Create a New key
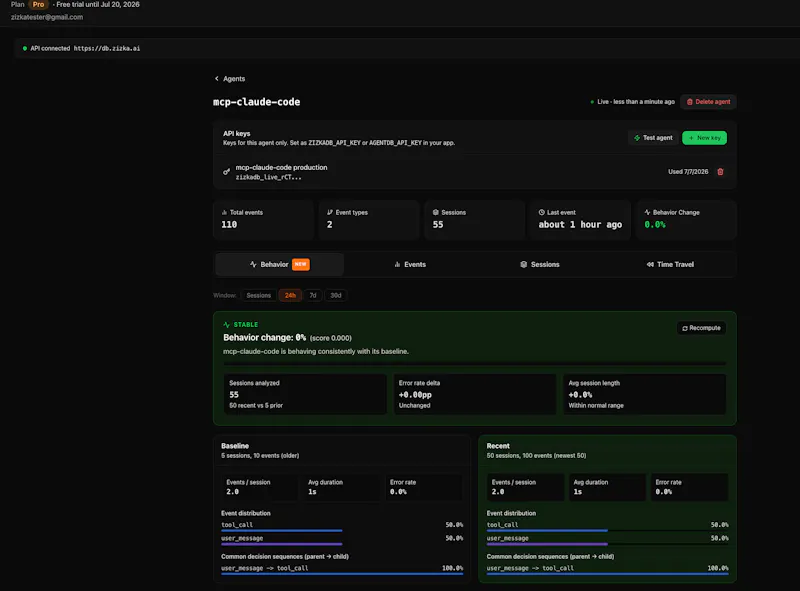This screenshot has width=800, height=591. (705, 138)
